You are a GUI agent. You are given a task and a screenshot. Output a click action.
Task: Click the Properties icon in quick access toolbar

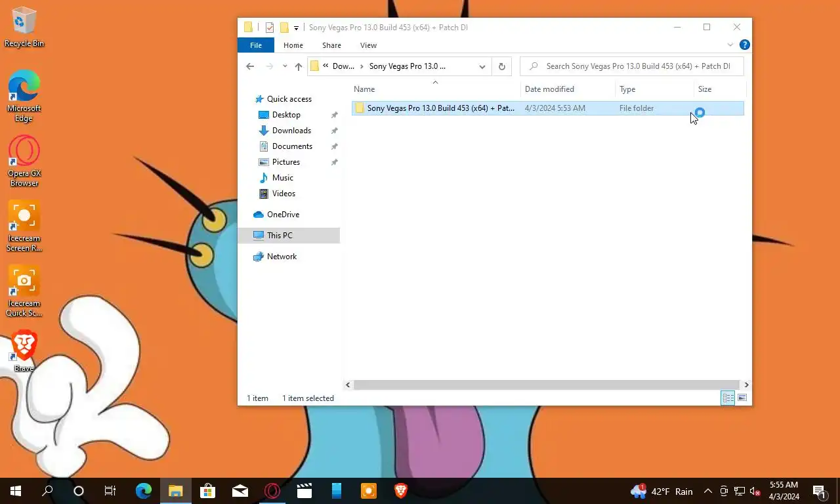pos(270,28)
